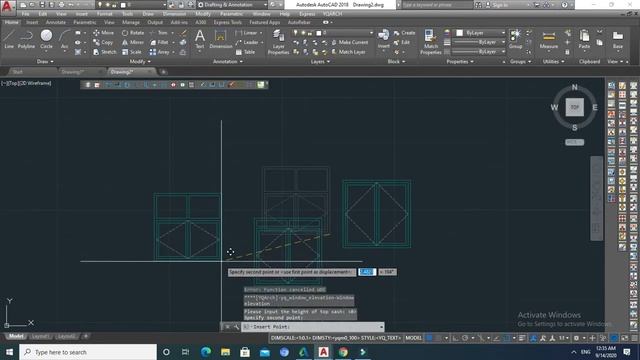Expand the Block panel
Image resolution: width=640 pixels, height=360 pixels.
click(x=396, y=62)
